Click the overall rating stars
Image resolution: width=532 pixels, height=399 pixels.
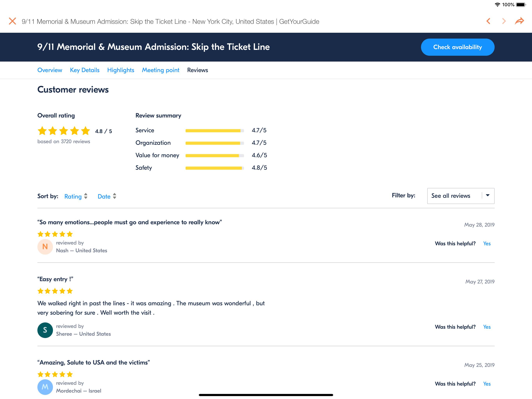[x=64, y=131]
